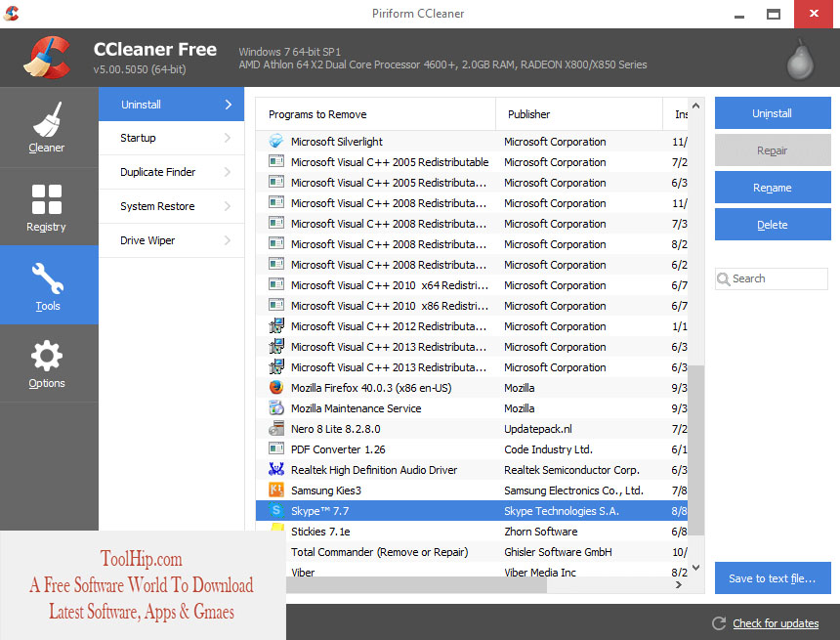840x640 pixels.
Task: Click the Repair button
Action: point(773,150)
